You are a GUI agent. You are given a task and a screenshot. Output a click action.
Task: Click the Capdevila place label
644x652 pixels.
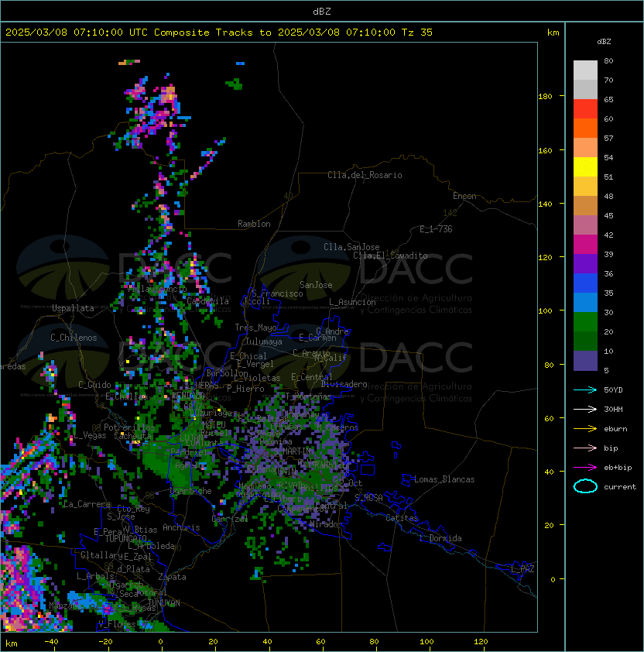click(207, 301)
